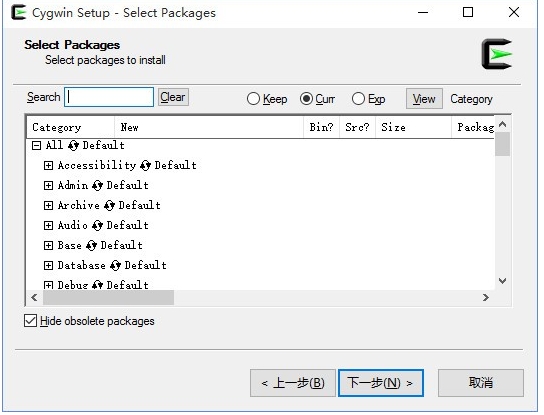This screenshot has height=415, width=544.
Task: Click the Default text in Archive row
Action: pyautogui.click(x=139, y=205)
